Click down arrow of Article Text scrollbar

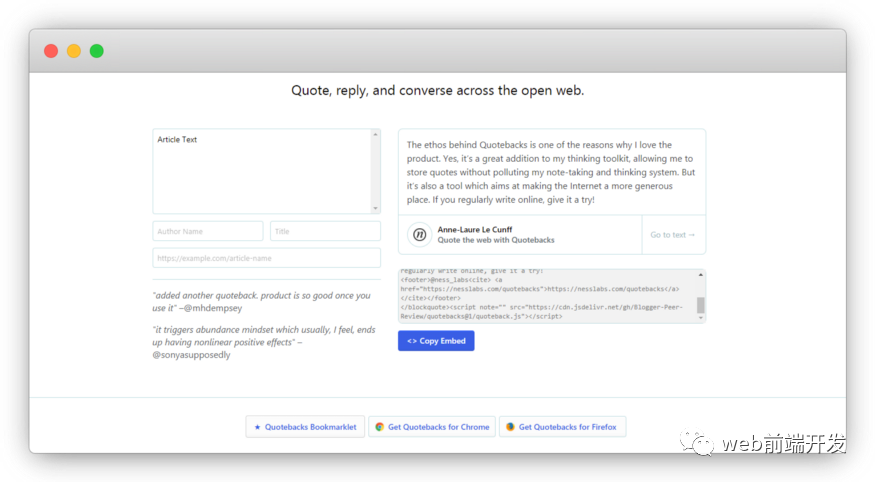(376, 208)
